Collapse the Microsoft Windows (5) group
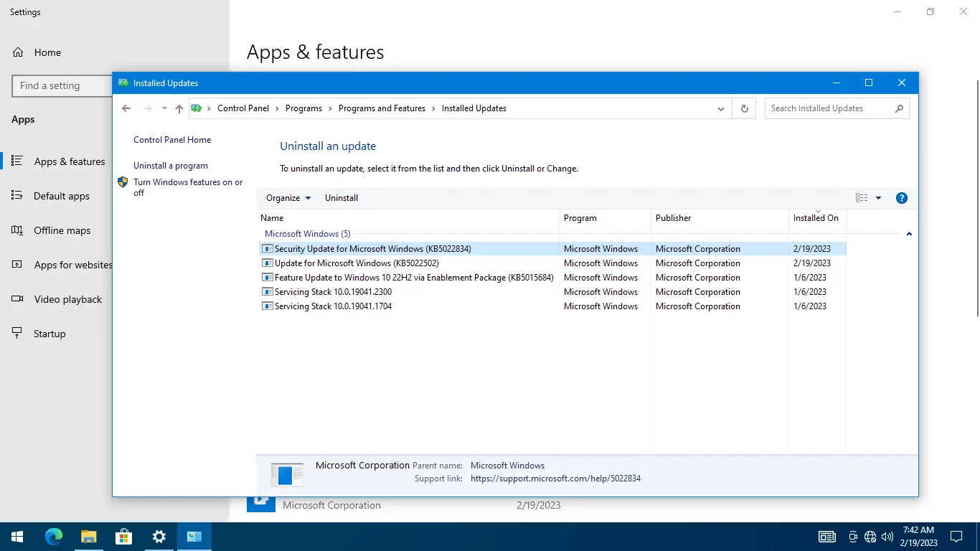The image size is (980, 551). (x=909, y=234)
